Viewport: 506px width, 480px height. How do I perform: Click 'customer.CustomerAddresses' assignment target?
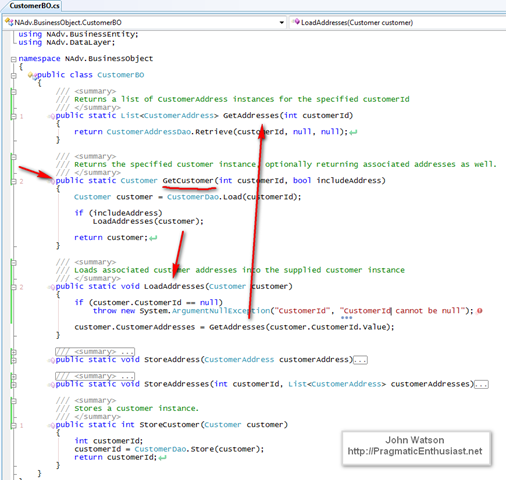135,327
